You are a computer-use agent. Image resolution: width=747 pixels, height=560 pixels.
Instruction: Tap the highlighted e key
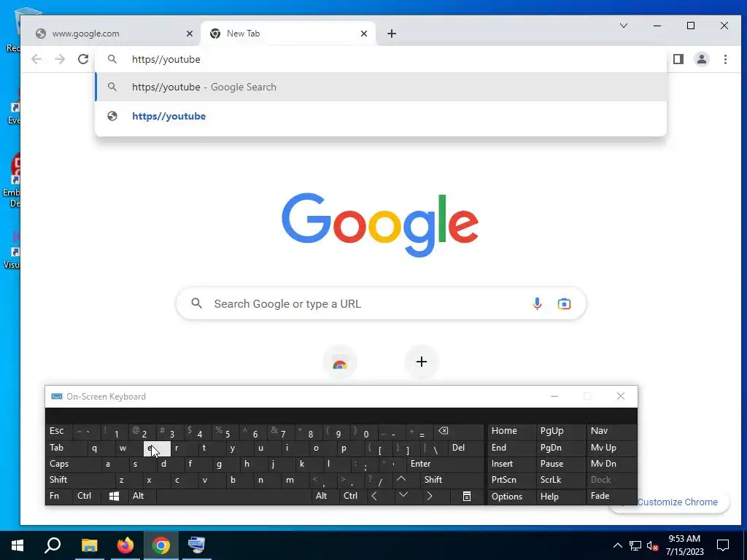click(x=157, y=448)
